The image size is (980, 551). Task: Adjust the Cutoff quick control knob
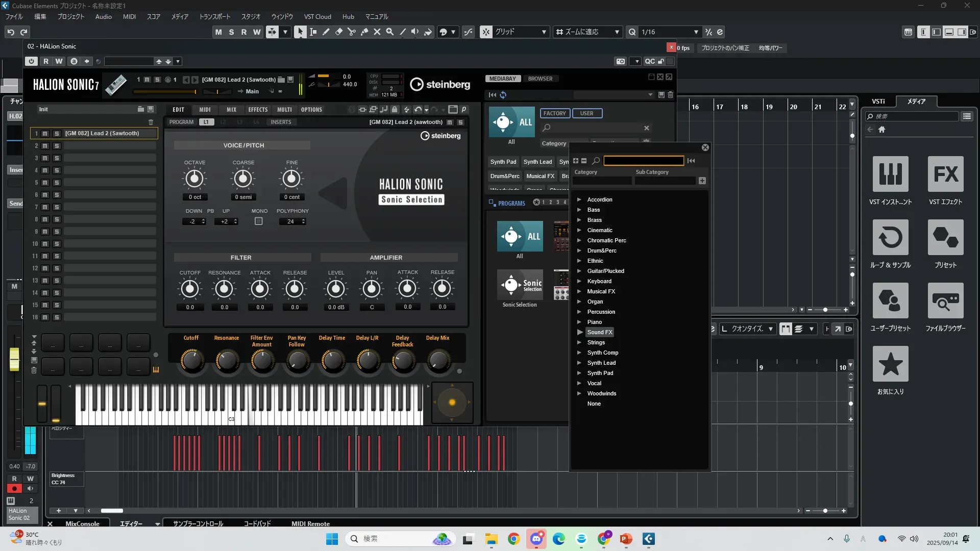[191, 361]
